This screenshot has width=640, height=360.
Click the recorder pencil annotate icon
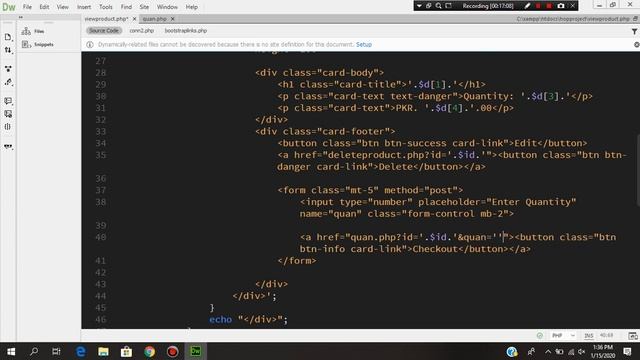point(527,6)
